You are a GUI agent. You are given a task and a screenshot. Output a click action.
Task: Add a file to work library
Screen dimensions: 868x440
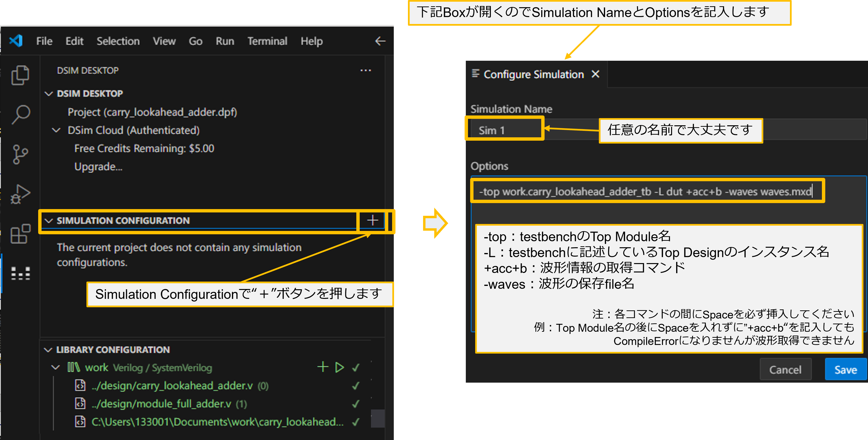pyautogui.click(x=323, y=367)
